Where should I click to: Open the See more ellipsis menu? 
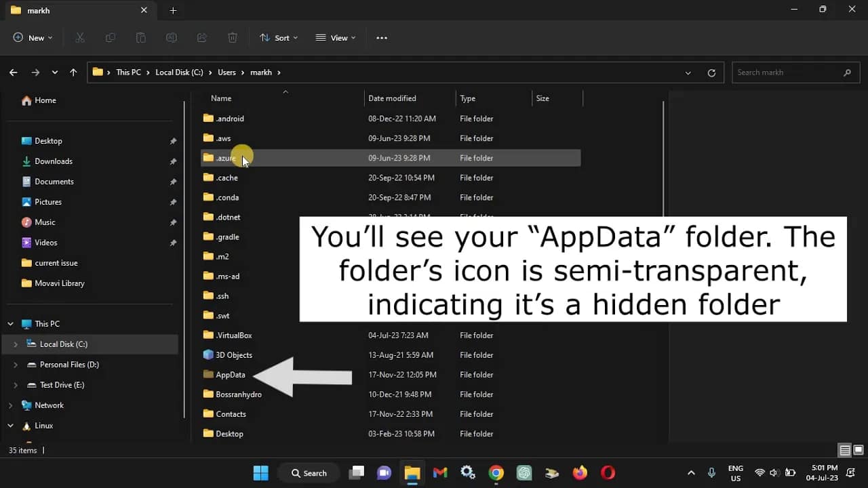point(381,37)
